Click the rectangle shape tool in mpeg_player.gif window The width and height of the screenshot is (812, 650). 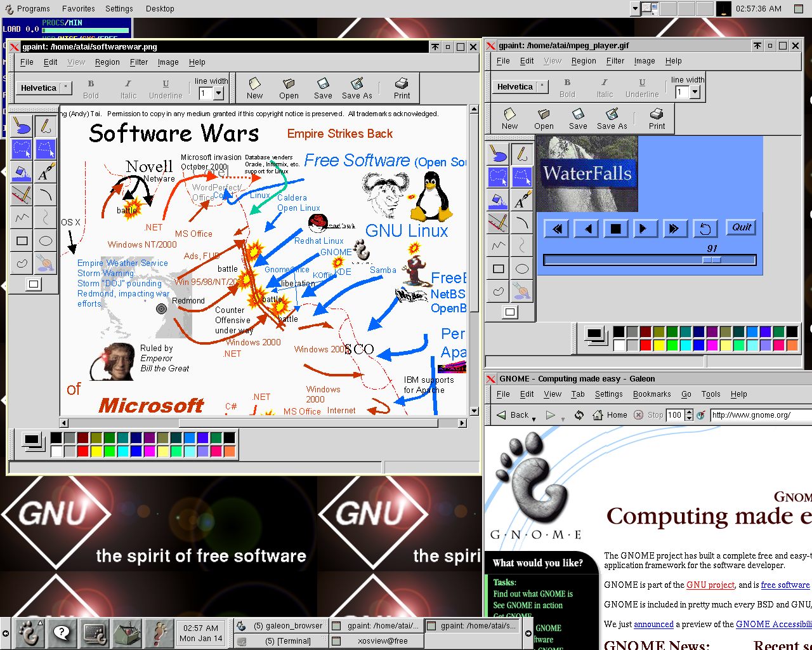pos(499,269)
